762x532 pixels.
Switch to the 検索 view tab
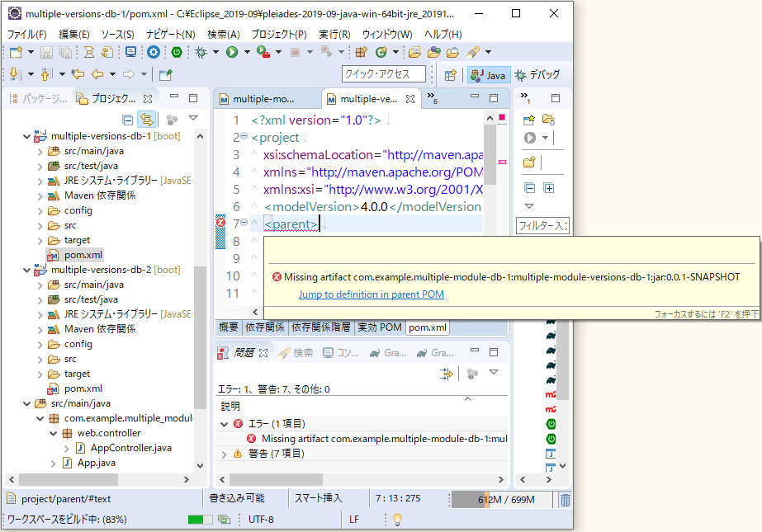[x=296, y=353]
